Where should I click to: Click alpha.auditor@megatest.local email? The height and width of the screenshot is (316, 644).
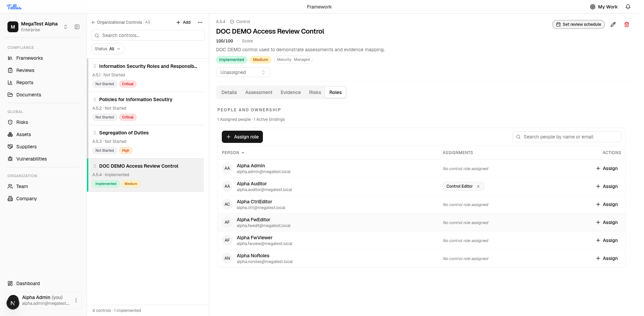coord(264,190)
